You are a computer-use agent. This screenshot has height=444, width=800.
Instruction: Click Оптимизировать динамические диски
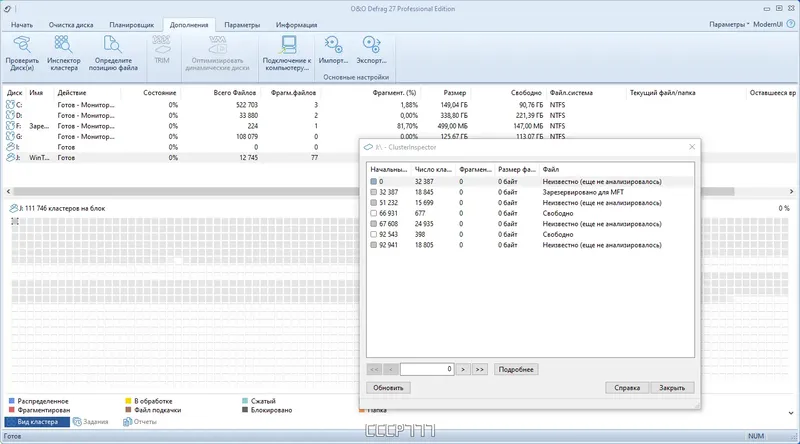click(x=217, y=53)
